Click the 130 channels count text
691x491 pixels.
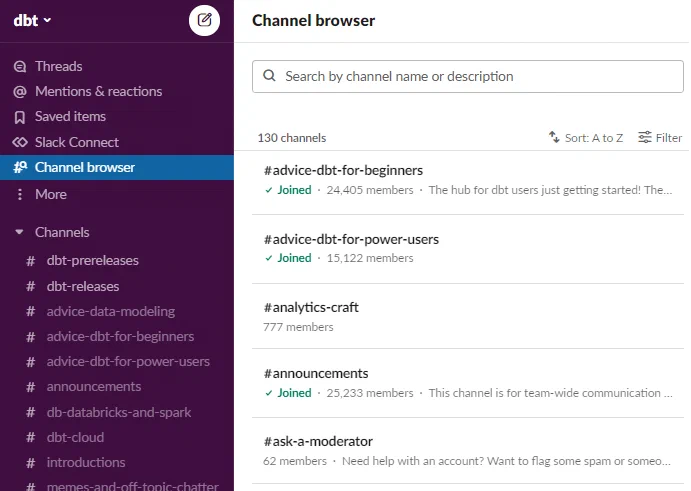point(292,138)
